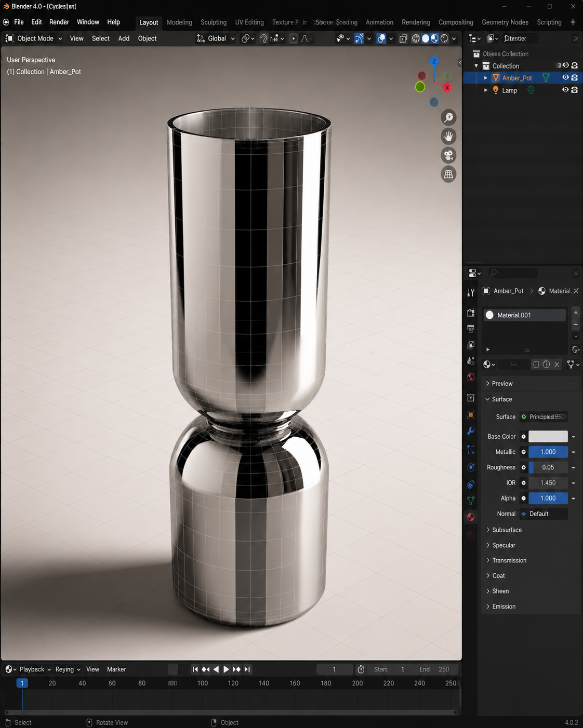Open the viewport Add menu
This screenshot has width=583, height=728.
click(x=124, y=38)
